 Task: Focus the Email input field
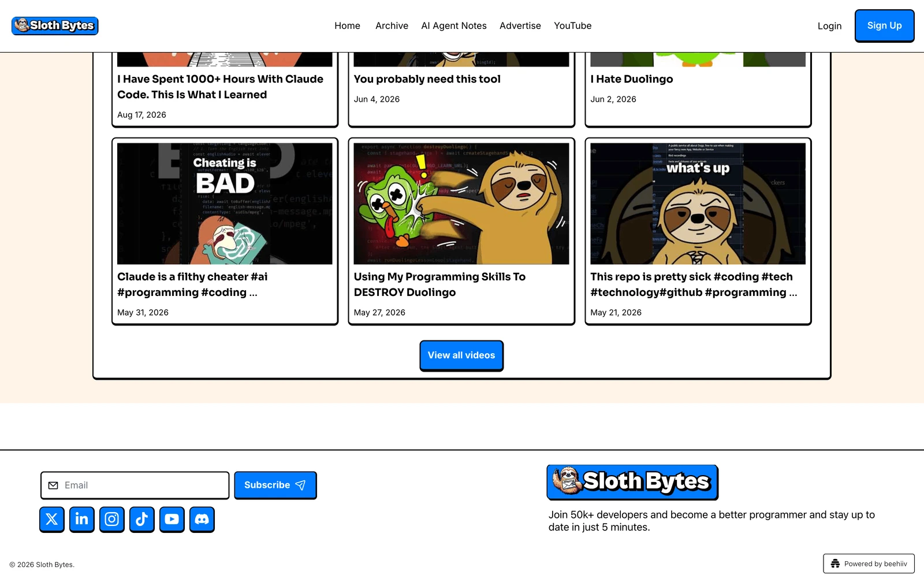point(135,486)
